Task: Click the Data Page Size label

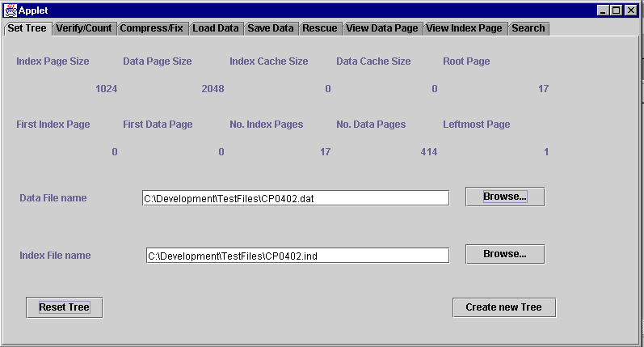Action: coord(158,61)
